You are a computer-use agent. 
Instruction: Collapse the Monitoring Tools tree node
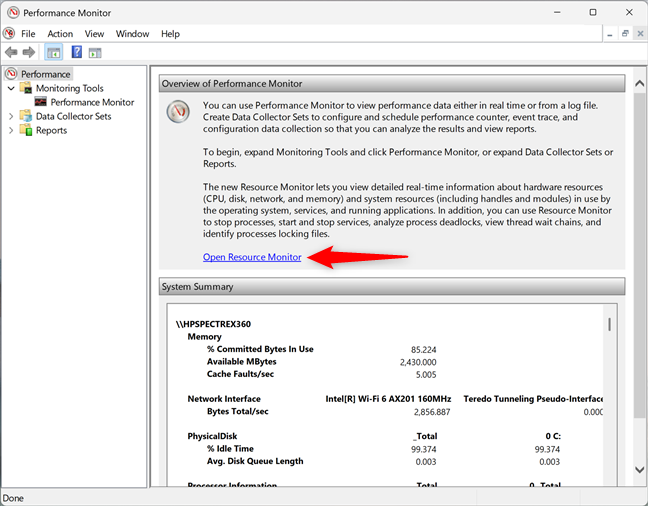pyautogui.click(x=11, y=88)
